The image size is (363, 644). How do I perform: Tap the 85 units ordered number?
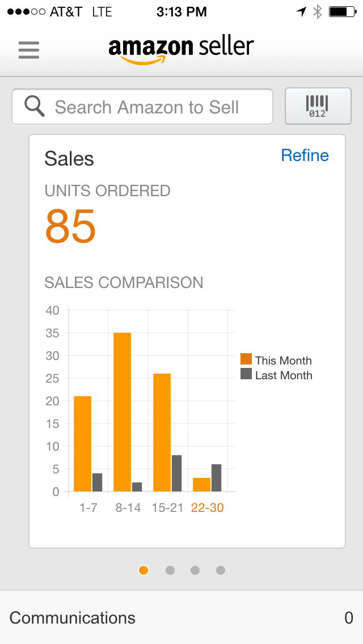(70, 226)
